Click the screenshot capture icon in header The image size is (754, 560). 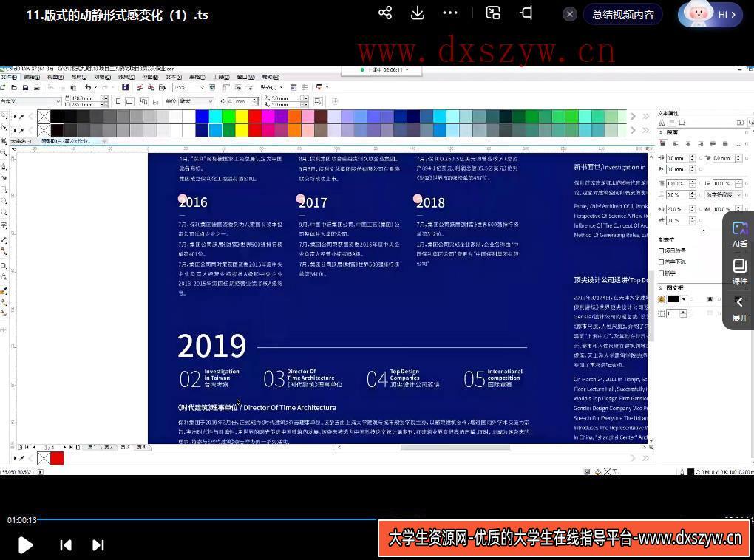[x=493, y=13]
